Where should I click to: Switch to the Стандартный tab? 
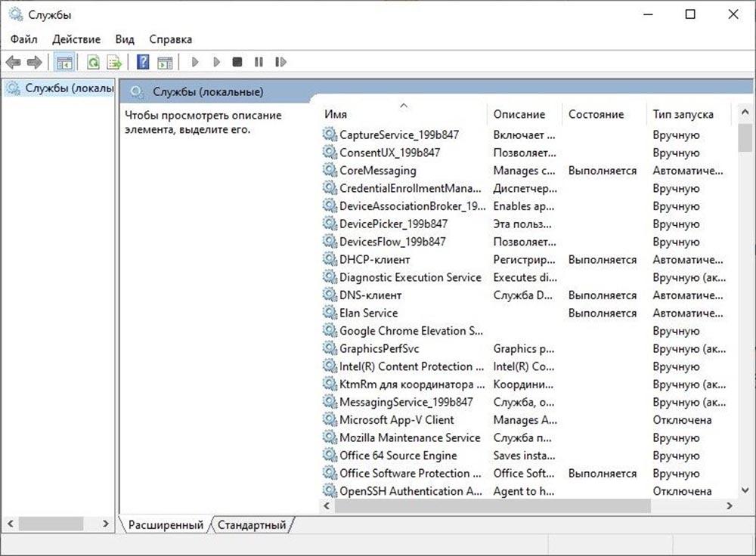click(252, 525)
